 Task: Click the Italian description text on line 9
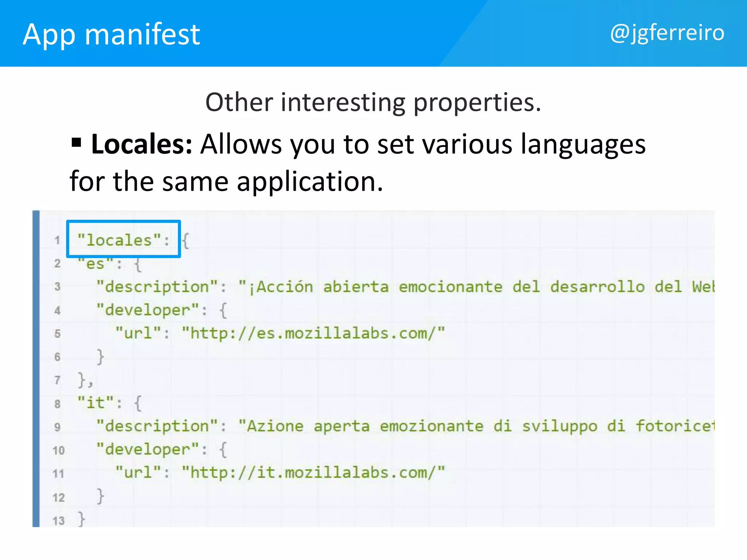click(x=476, y=426)
